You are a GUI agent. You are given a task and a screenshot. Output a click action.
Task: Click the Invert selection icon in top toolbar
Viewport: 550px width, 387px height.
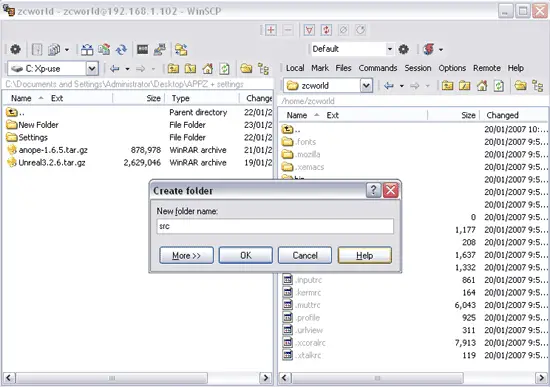coord(326,30)
